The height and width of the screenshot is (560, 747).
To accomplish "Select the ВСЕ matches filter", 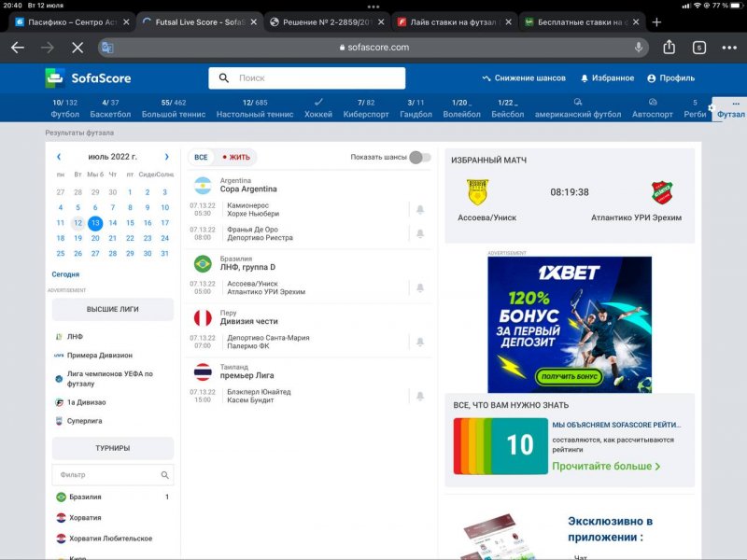I will (x=201, y=158).
